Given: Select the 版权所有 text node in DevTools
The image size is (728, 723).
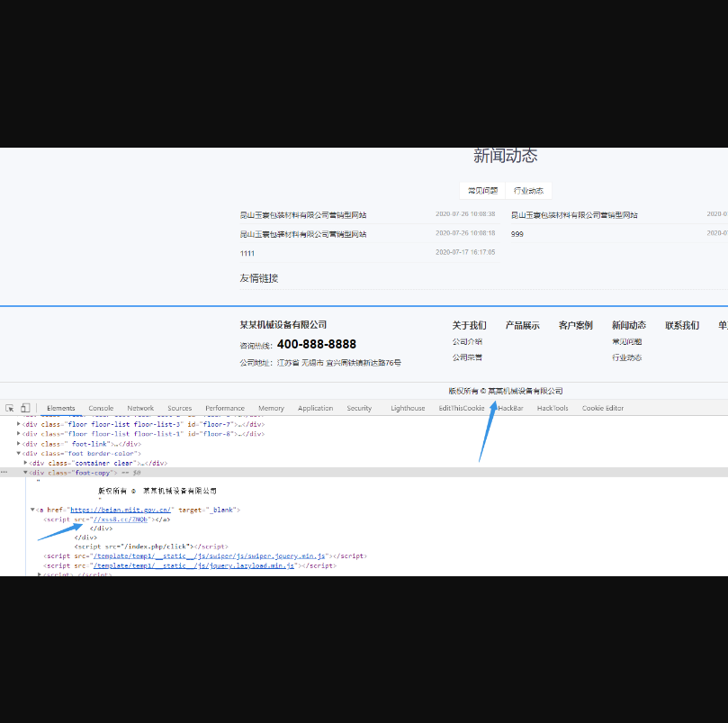Looking at the screenshot, I should pyautogui.click(x=157, y=491).
